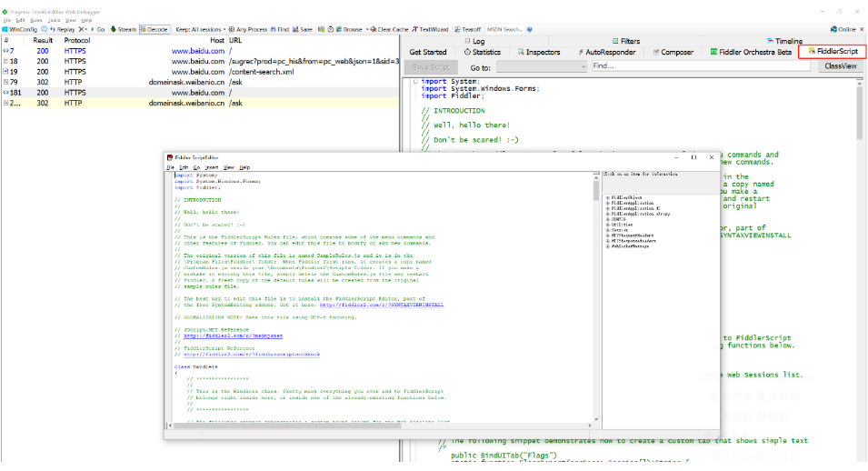Image resolution: width=868 pixels, height=471 pixels.
Task: Click the ClassView button
Action: 841,66
